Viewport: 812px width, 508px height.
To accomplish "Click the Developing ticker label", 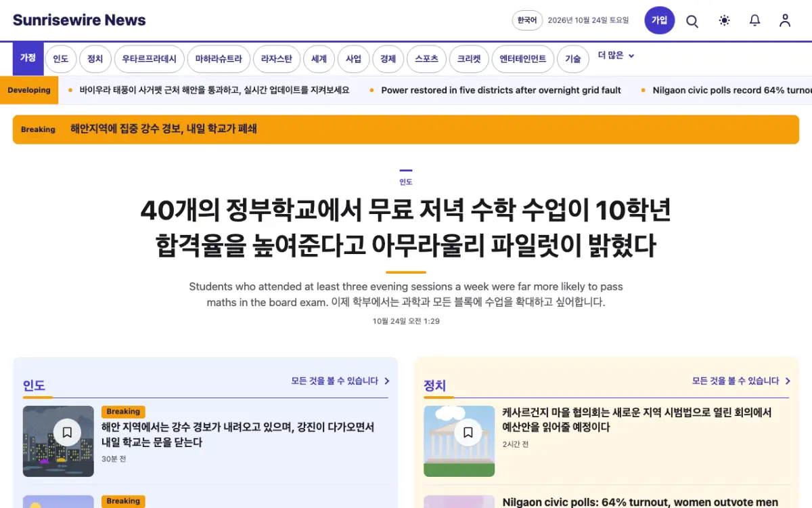I will pos(29,90).
